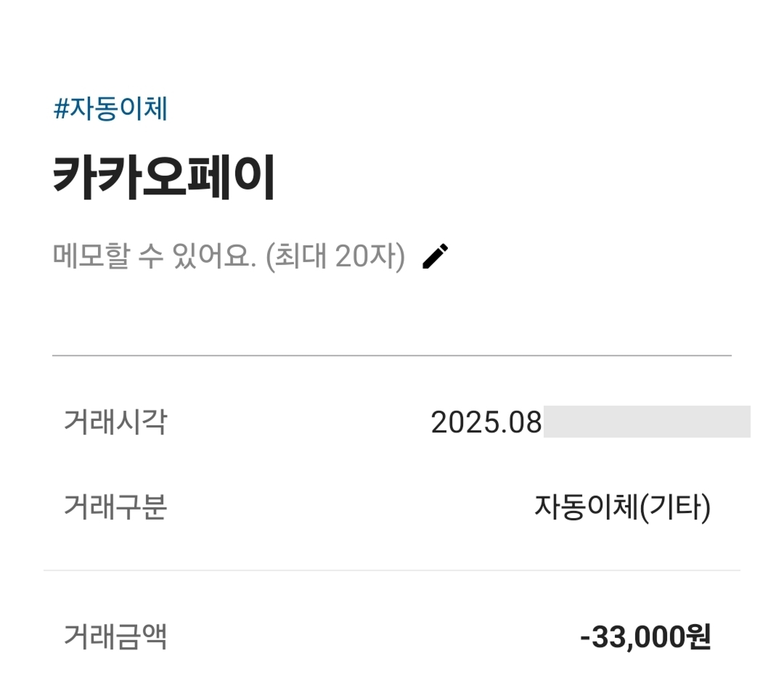
Task: Tap the word 메모할 in the memo hint
Action: coord(91,256)
